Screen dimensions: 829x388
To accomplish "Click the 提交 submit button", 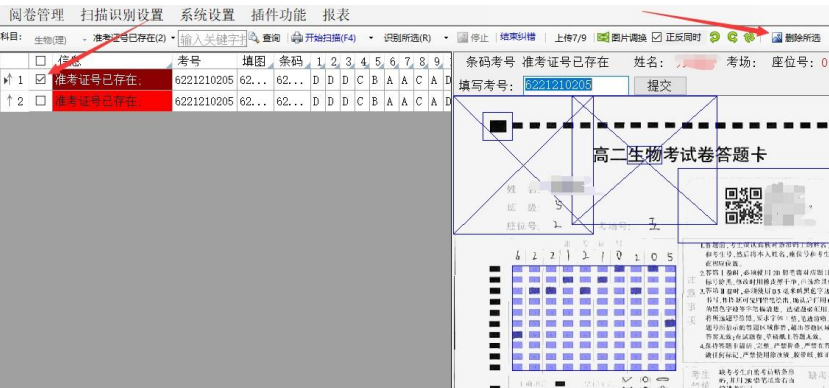I will pos(660,86).
